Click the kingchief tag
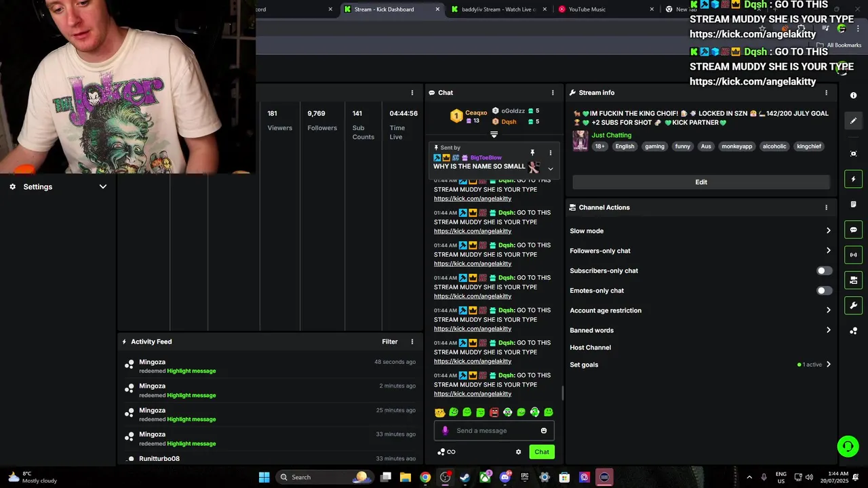The width and height of the screenshot is (868, 488). 809,146
